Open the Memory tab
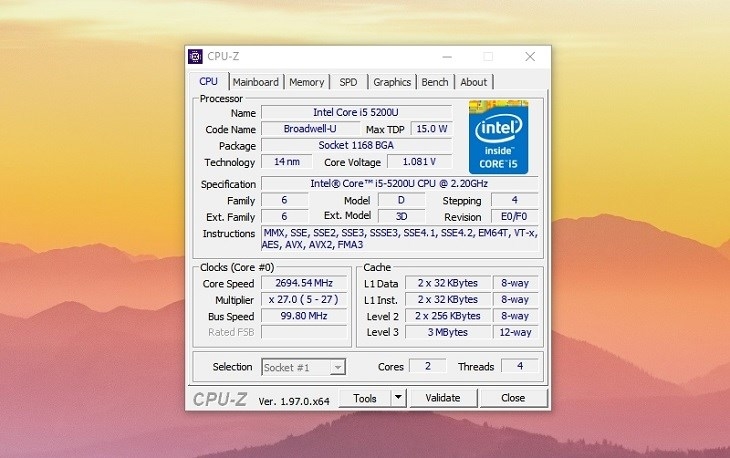The height and width of the screenshot is (458, 730). tap(307, 82)
